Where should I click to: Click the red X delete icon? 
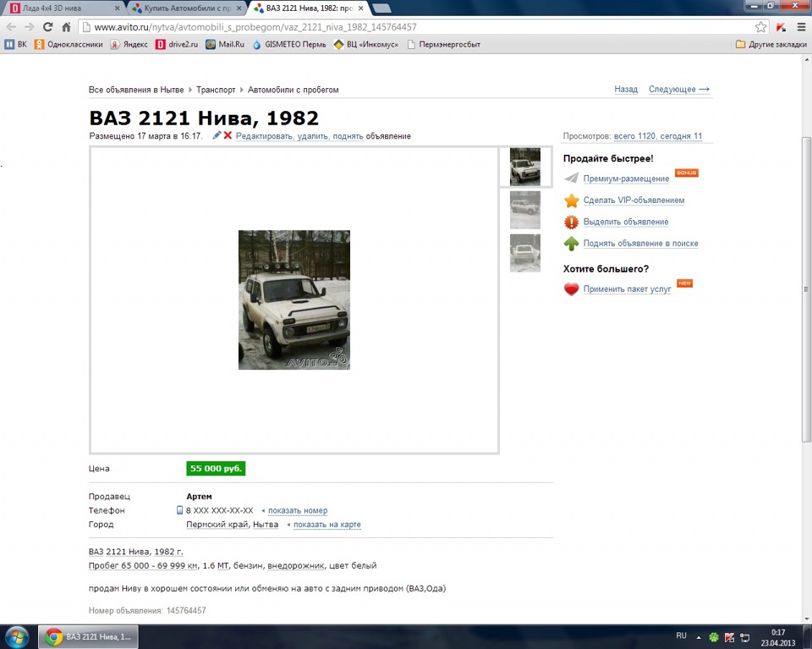click(x=228, y=135)
